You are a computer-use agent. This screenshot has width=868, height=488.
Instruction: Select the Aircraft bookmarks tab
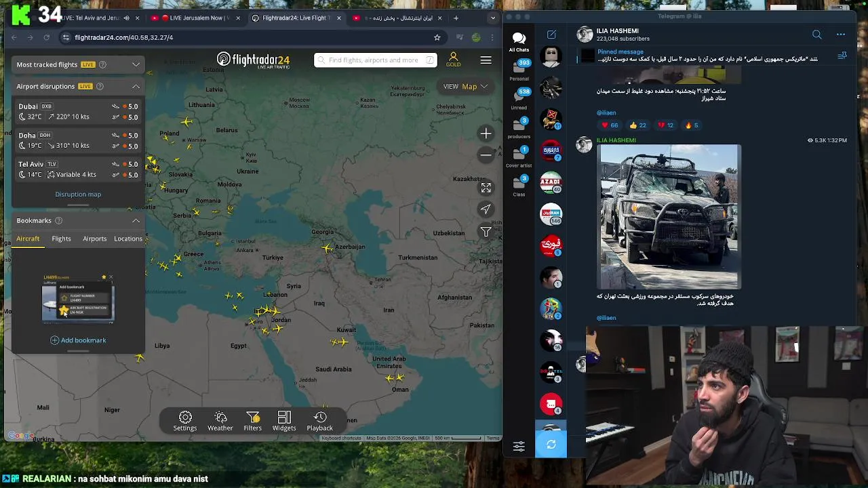pos(28,239)
